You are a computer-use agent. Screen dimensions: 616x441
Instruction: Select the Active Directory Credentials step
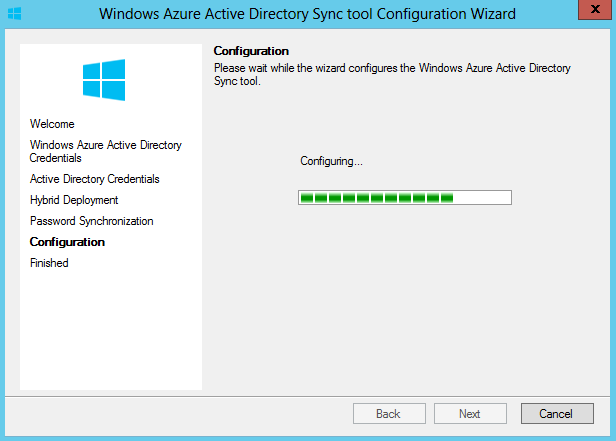(95, 179)
